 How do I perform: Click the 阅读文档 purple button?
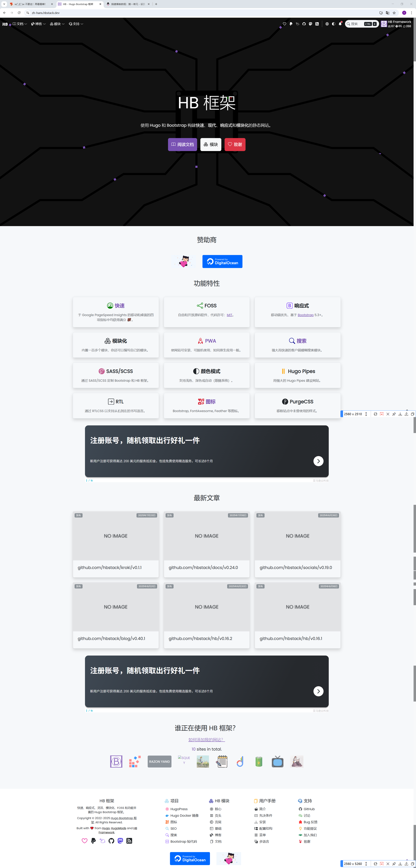tap(182, 145)
